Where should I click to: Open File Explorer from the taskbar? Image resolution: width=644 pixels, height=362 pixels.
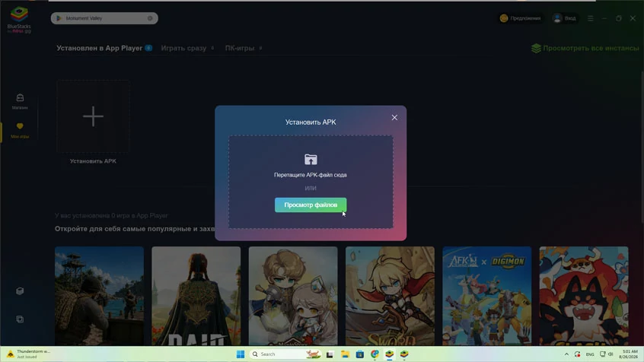click(345, 354)
